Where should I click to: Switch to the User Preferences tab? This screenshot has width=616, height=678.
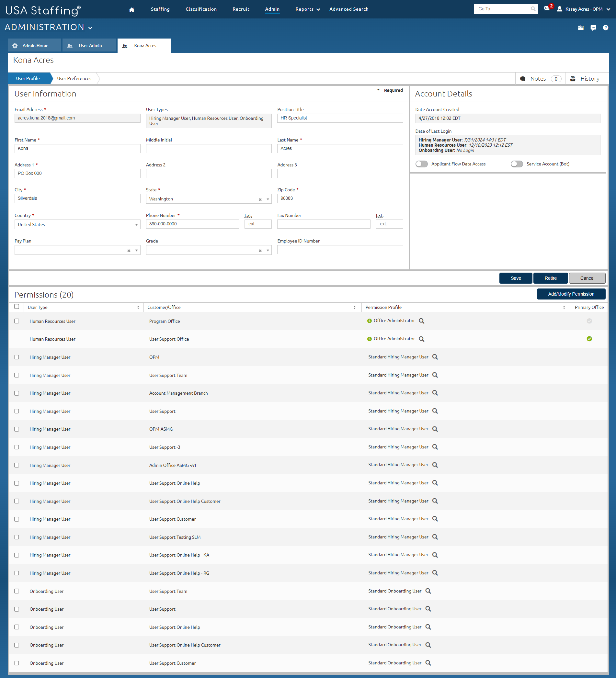pos(74,78)
